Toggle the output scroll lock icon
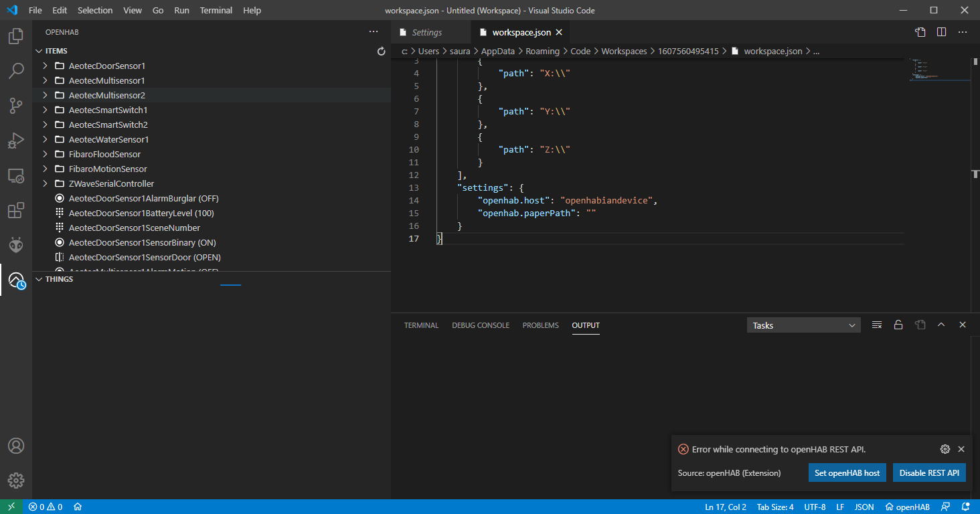This screenshot has width=980, height=514. 898,325
